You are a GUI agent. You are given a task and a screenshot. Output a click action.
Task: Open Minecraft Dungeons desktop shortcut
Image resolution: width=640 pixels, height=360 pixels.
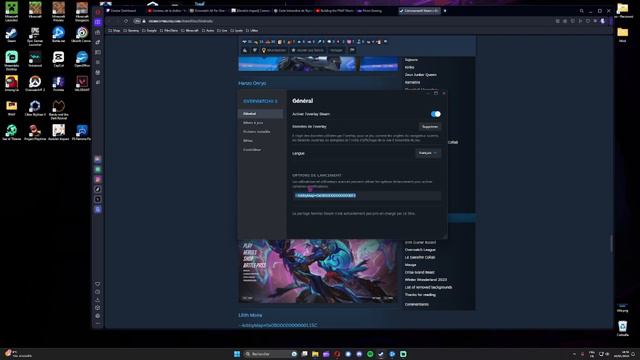[82, 11]
